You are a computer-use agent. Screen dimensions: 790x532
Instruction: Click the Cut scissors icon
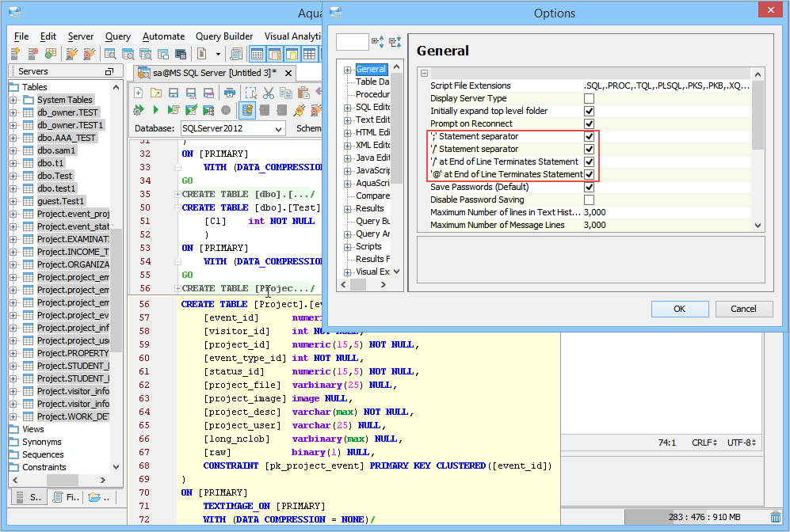pyautogui.click(x=269, y=93)
